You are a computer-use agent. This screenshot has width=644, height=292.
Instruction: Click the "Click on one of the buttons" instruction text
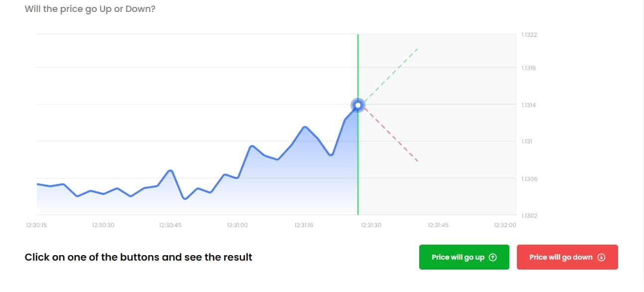click(x=139, y=257)
